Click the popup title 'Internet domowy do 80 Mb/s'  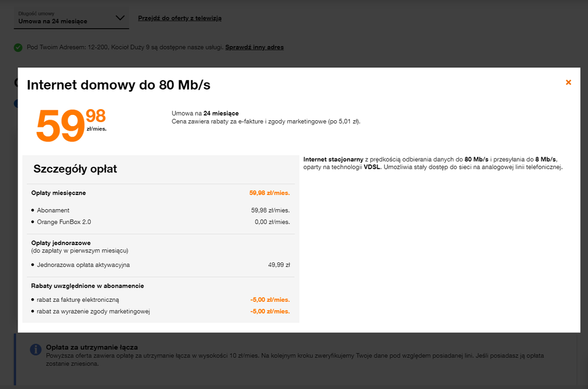(x=118, y=85)
